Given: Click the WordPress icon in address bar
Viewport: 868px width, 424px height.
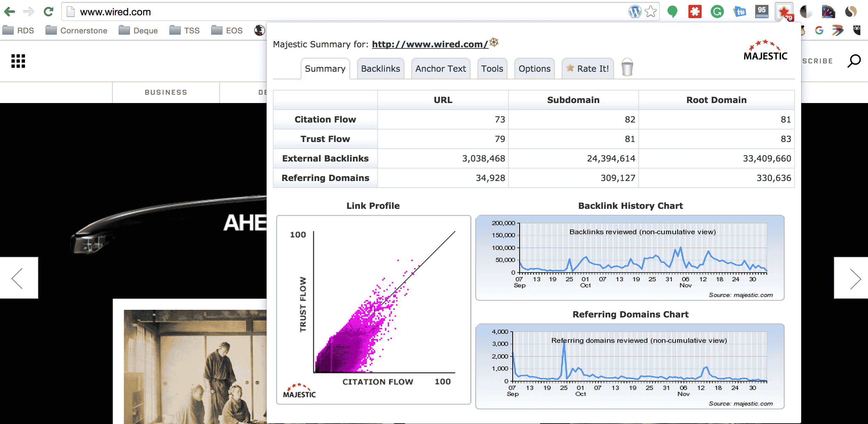Looking at the screenshot, I should [x=635, y=12].
